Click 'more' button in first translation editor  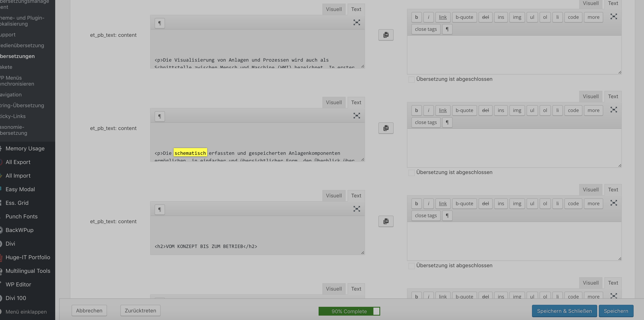pos(593,17)
